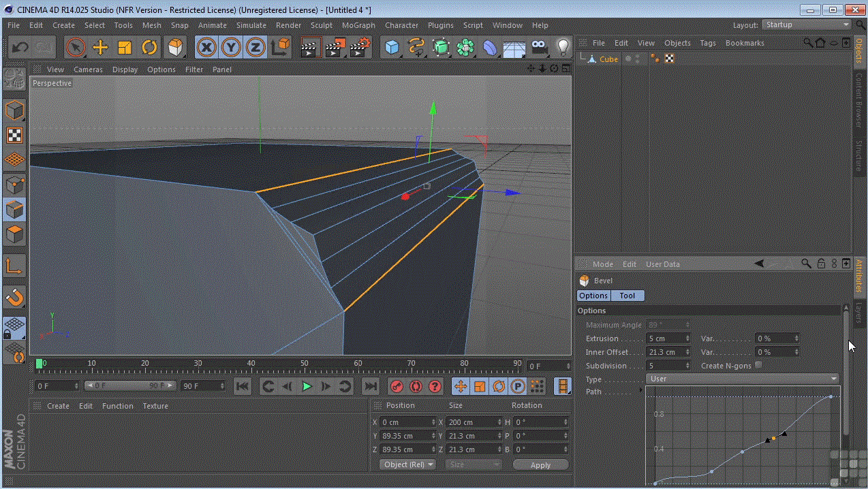
Task: Select the Scale tool in top toolbar
Action: [125, 47]
